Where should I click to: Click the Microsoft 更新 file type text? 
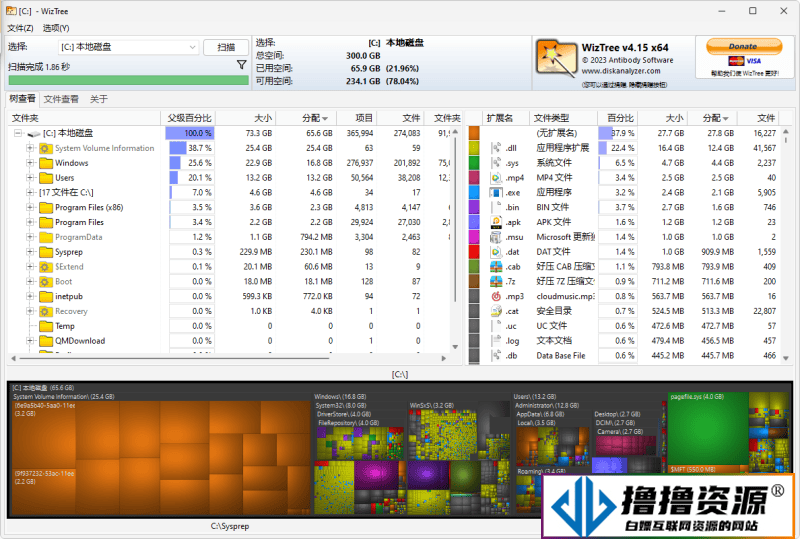566,237
